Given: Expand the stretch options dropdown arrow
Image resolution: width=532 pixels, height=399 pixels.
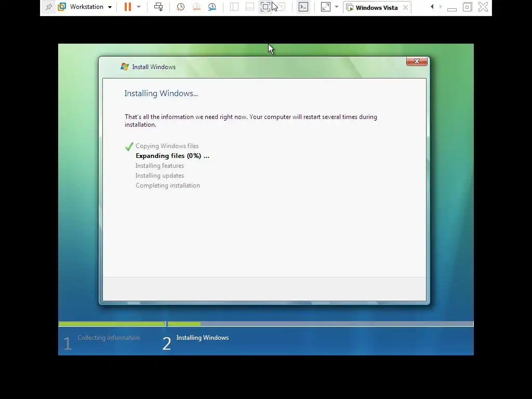Looking at the screenshot, I should [337, 7].
